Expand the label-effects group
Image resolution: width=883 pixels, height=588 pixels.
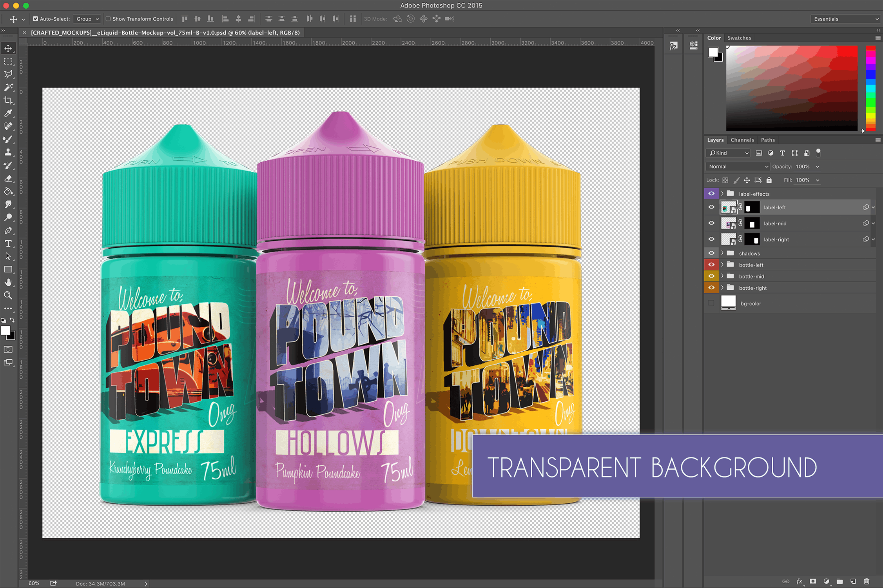[722, 193]
